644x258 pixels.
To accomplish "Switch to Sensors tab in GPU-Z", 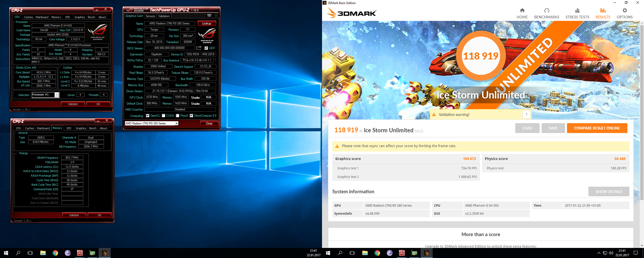I will tap(150, 16).
